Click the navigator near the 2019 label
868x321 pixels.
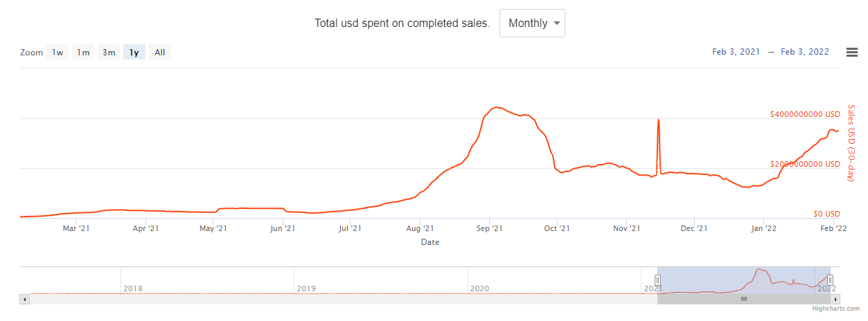305,280
